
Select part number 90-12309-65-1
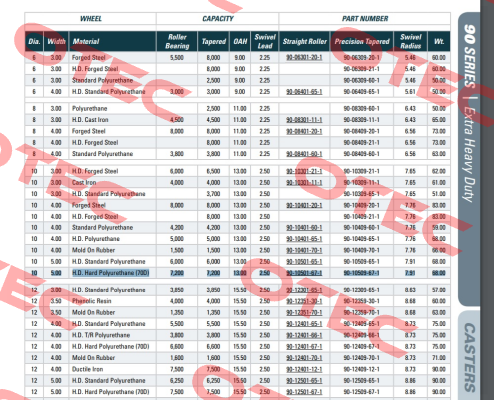pos(362,290)
